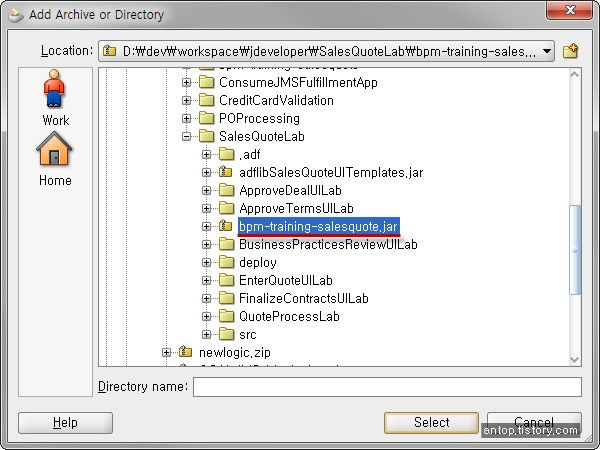Click the QuoteProcessLab folder icon
The height and width of the screenshot is (450, 600).
(227, 316)
